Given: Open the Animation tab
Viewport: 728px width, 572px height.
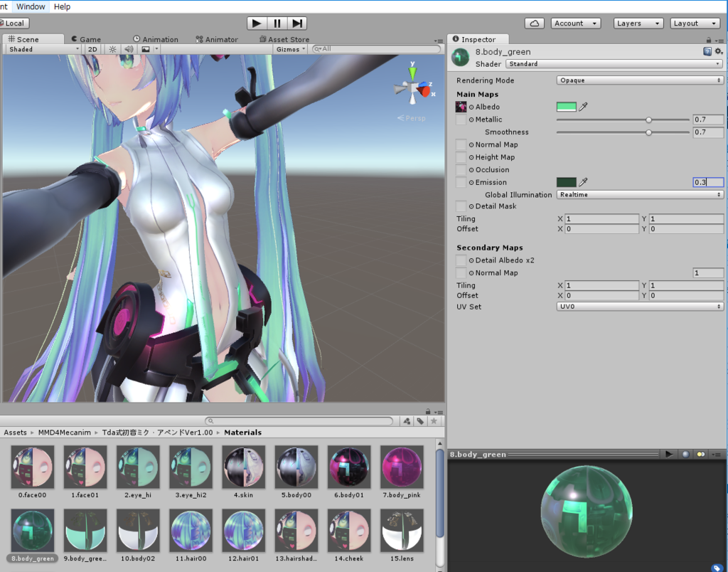Looking at the screenshot, I should [156, 40].
